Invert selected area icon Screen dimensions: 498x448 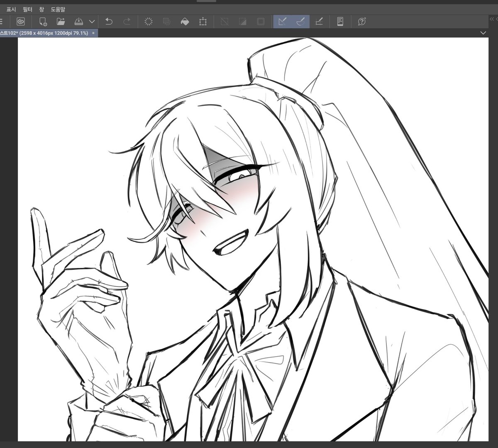pos(243,22)
